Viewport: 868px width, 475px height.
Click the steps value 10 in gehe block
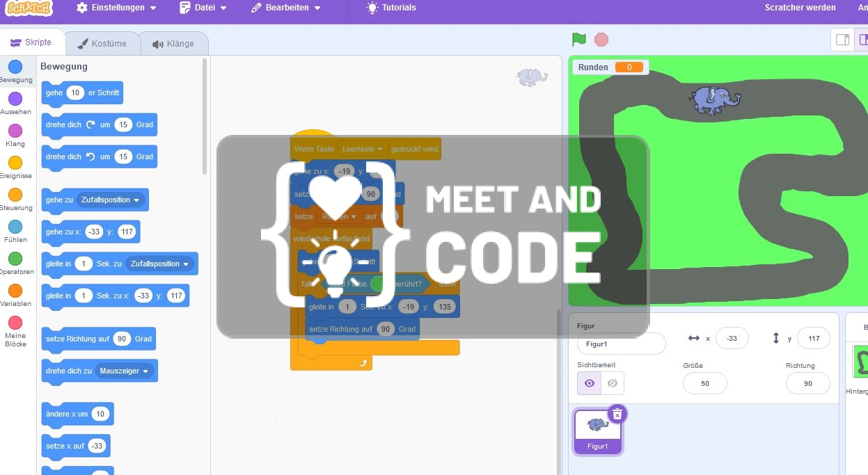click(x=76, y=92)
